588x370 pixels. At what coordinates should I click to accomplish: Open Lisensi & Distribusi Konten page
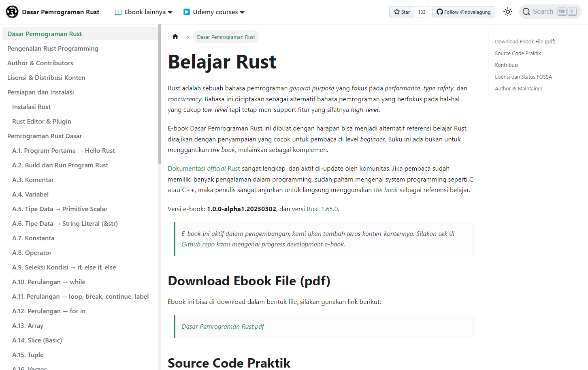coord(80,78)
